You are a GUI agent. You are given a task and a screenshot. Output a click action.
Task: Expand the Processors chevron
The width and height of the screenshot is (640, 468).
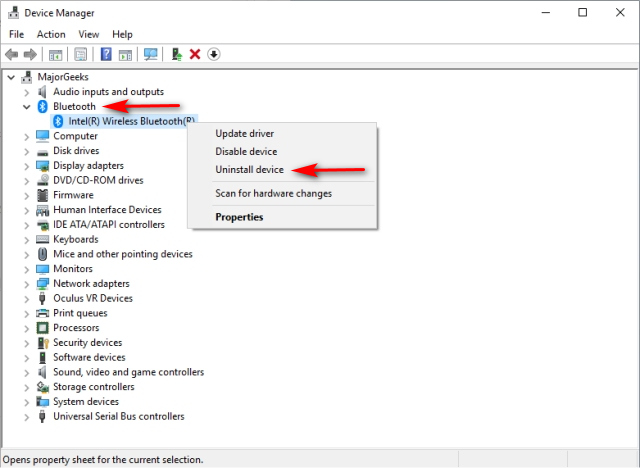pos(27,328)
